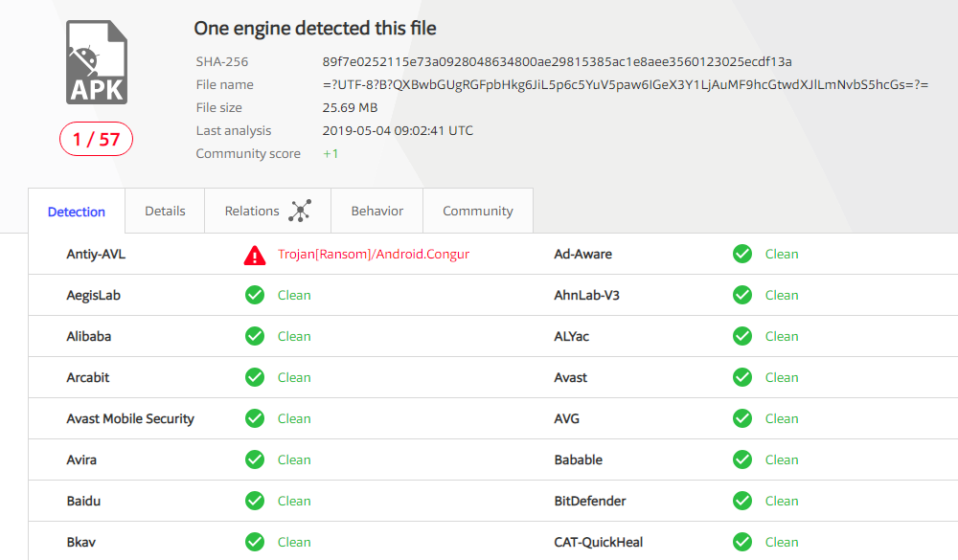Click the Avast Mobile Security engine name

(130, 418)
